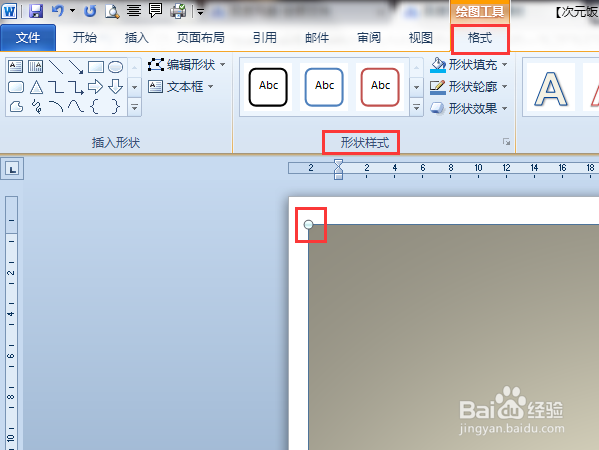Image resolution: width=599 pixels, height=450 pixels.
Task: Select the left brace shape
Action: [x=95, y=107]
